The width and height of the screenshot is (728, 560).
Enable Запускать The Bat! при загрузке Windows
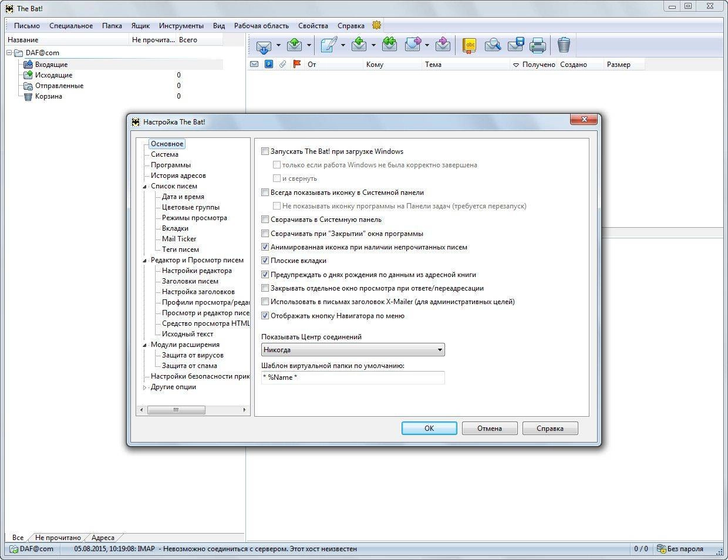pos(265,151)
